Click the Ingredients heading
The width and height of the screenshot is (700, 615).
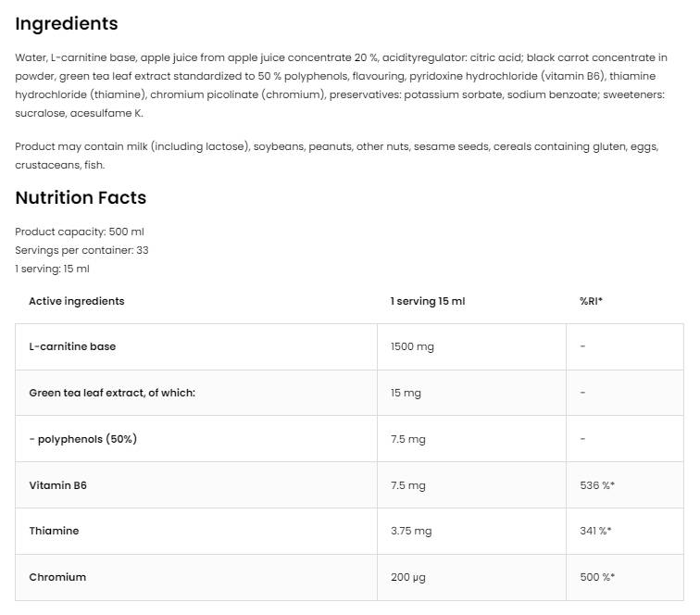67,24
